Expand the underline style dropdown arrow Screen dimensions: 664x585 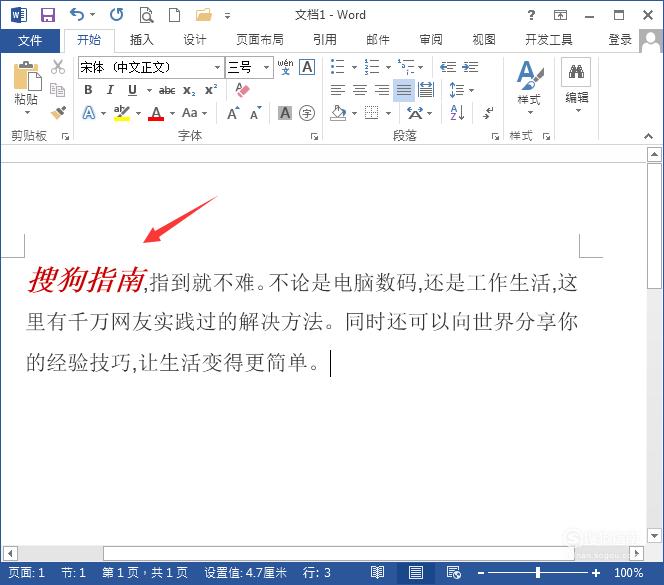point(149,90)
